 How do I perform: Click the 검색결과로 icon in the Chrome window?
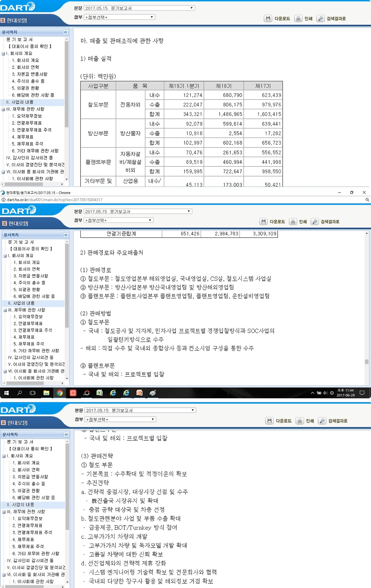314,222
